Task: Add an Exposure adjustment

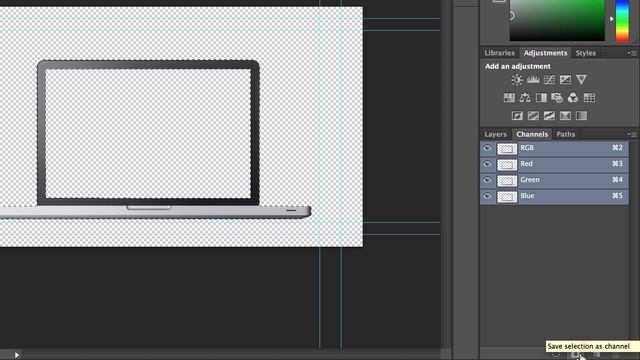Action: [x=565, y=80]
